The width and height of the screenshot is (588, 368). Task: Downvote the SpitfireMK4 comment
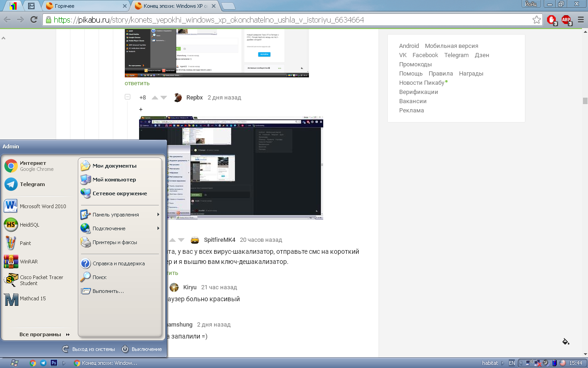click(181, 240)
